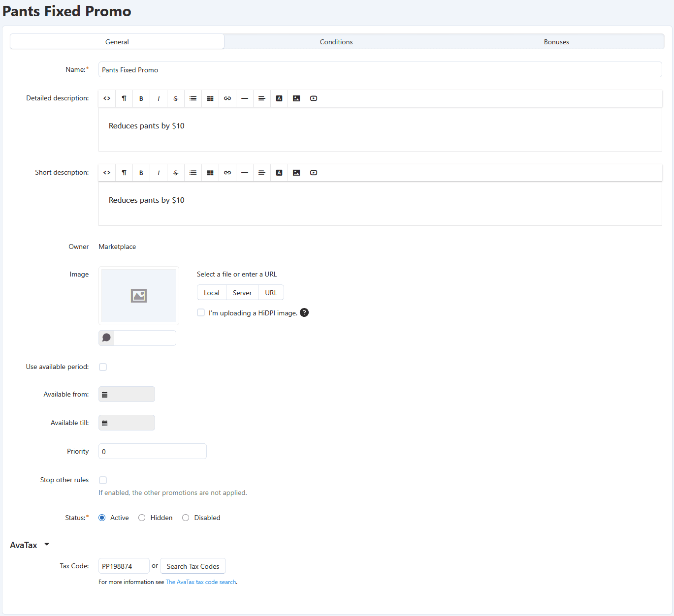
Task: Apply strikethrough in Short description editor
Action: pyautogui.click(x=176, y=173)
